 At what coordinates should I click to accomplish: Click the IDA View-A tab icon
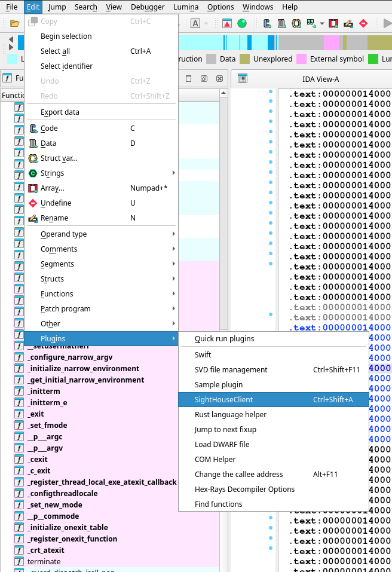(x=243, y=79)
